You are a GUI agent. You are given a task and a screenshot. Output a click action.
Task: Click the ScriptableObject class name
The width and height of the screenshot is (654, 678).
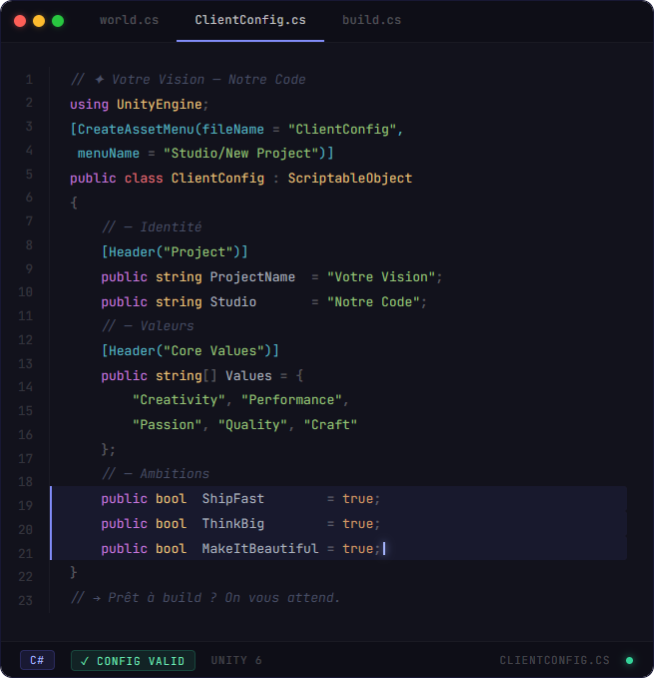[x=350, y=178]
